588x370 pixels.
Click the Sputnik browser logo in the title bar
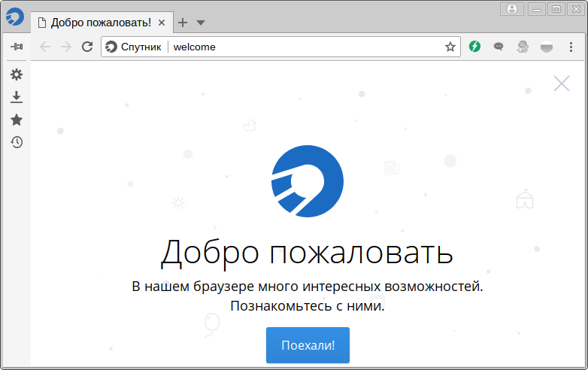point(15,17)
